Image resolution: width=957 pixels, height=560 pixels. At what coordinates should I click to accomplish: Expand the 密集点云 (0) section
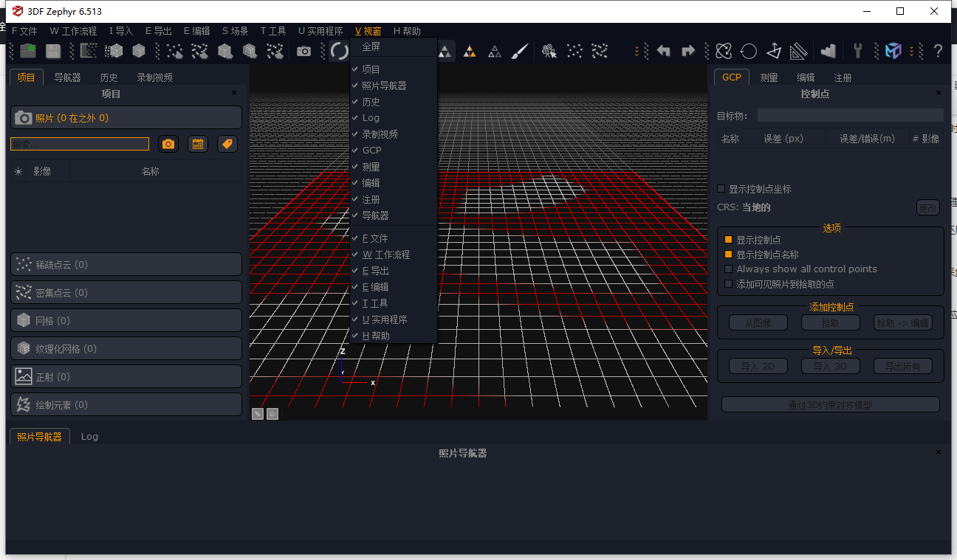coord(126,292)
